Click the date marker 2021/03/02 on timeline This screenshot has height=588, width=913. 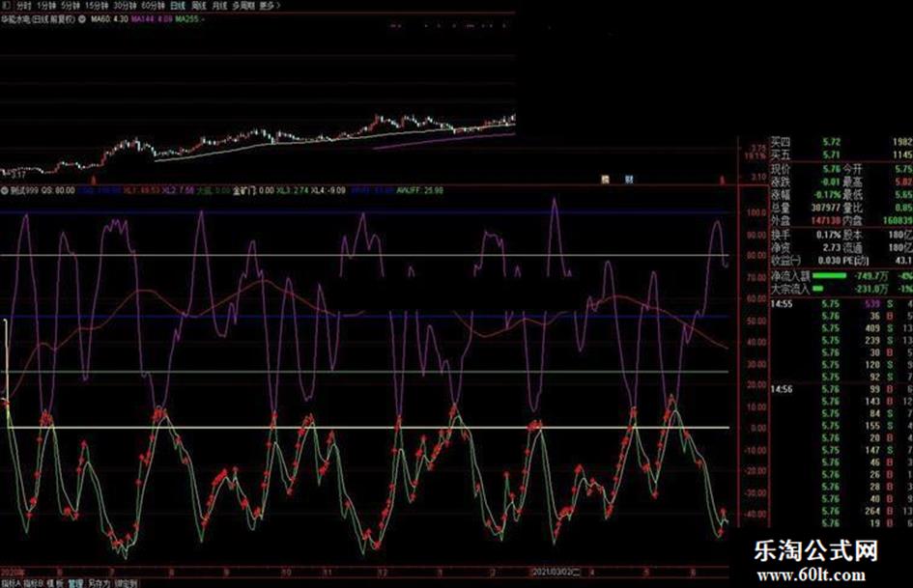click(x=556, y=573)
